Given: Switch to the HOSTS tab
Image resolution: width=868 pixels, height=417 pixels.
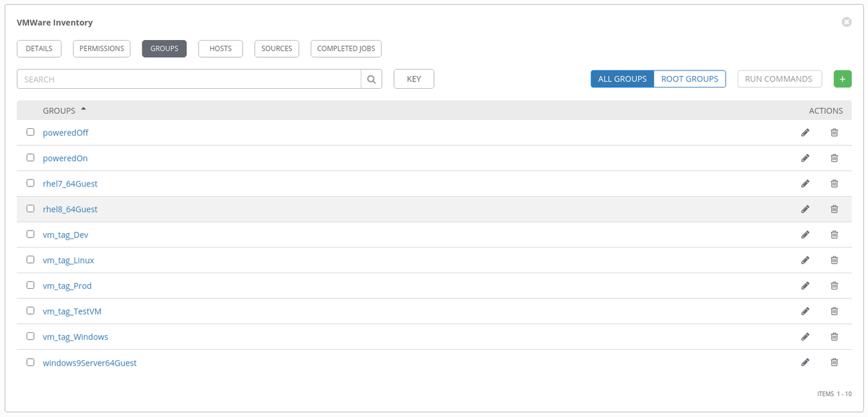Looking at the screenshot, I should [x=220, y=48].
